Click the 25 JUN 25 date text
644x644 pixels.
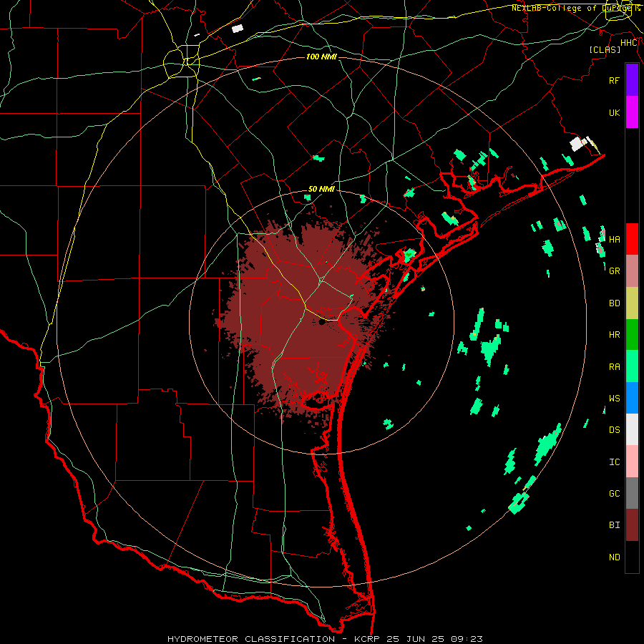tap(416, 639)
